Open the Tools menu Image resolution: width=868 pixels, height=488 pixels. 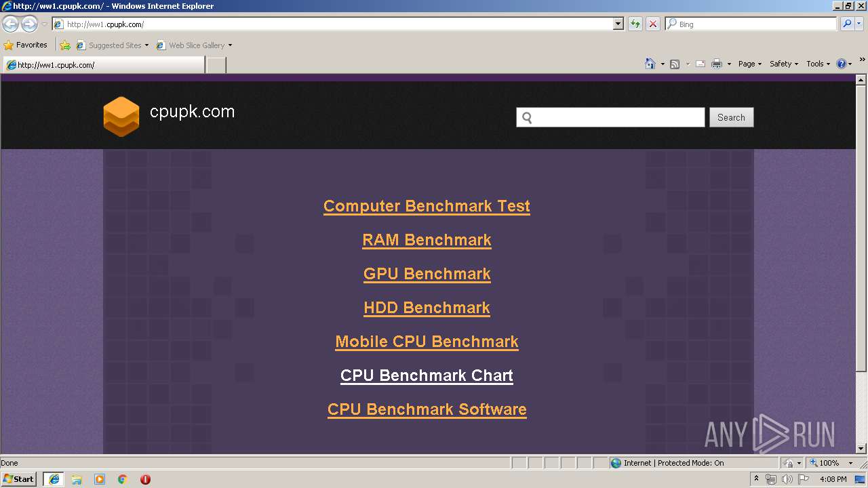pos(818,64)
